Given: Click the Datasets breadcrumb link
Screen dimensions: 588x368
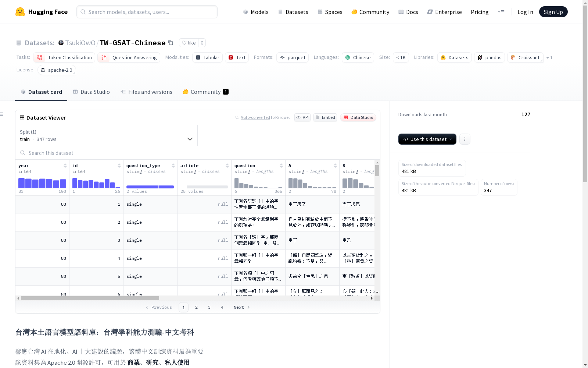Looking at the screenshot, I should pos(39,43).
